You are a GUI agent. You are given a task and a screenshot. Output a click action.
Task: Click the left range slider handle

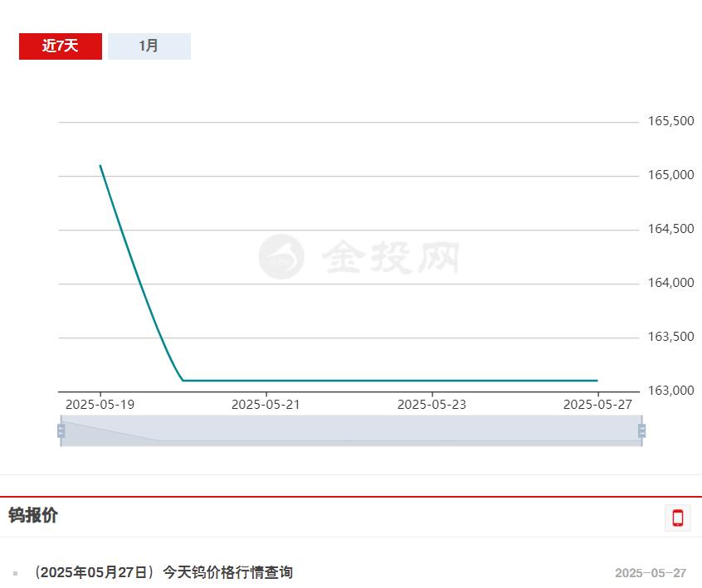point(61,431)
